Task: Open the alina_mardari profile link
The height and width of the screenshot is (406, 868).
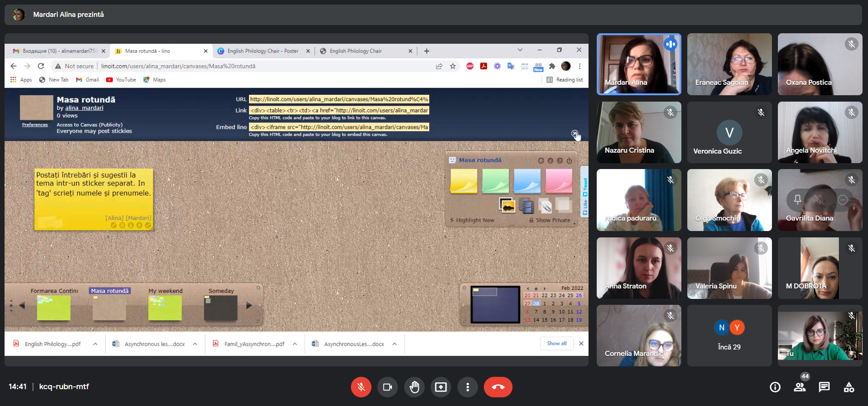Action: pos(84,108)
